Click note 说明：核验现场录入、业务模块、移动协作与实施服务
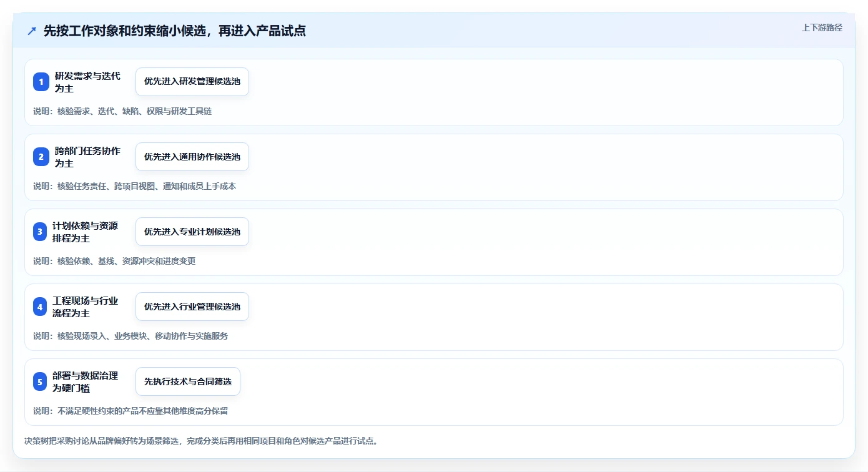 (x=131, y=336)
